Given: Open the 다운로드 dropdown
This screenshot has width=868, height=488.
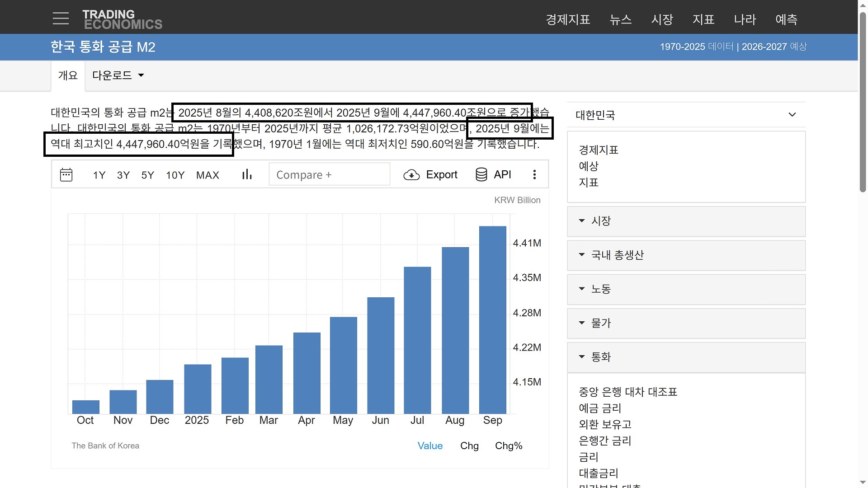Looking at the screenshot, I should tap(118, 75).
